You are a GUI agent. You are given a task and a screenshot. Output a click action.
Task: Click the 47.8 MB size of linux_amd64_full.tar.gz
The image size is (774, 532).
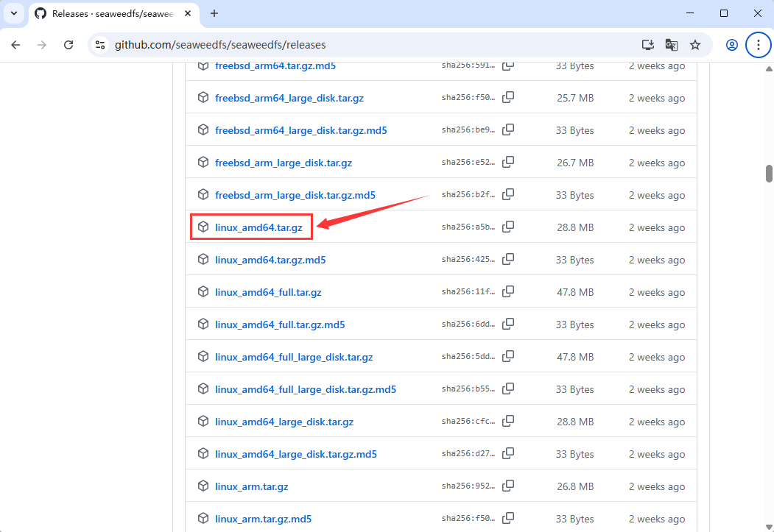[x=575, y=292]
